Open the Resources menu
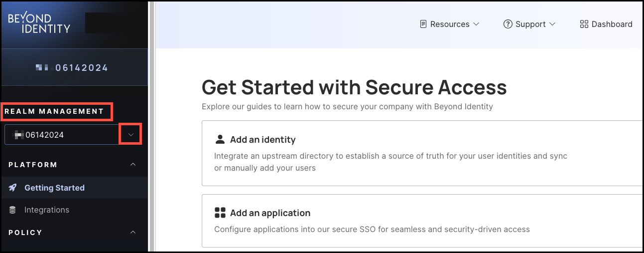The height and width of the screenshot is (253, 644). click(450, 24)
